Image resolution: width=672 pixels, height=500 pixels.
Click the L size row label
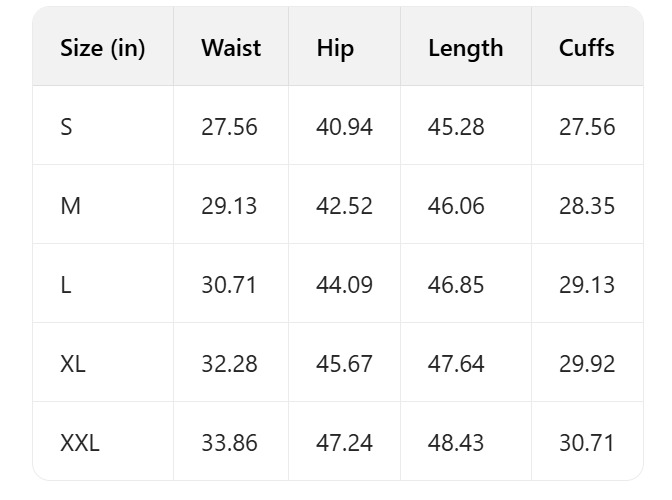[66, 285]
